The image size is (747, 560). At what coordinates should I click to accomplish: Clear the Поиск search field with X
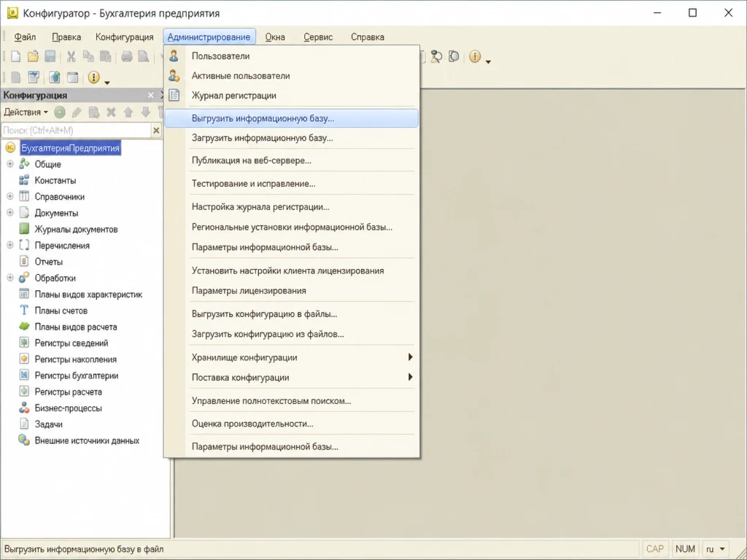(x=156, y=130)
